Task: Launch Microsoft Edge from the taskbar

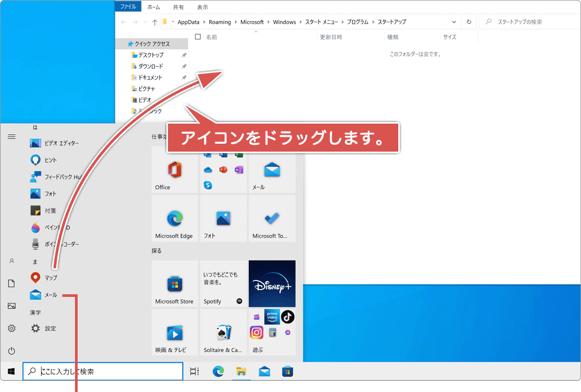Action: click(218, 371)
